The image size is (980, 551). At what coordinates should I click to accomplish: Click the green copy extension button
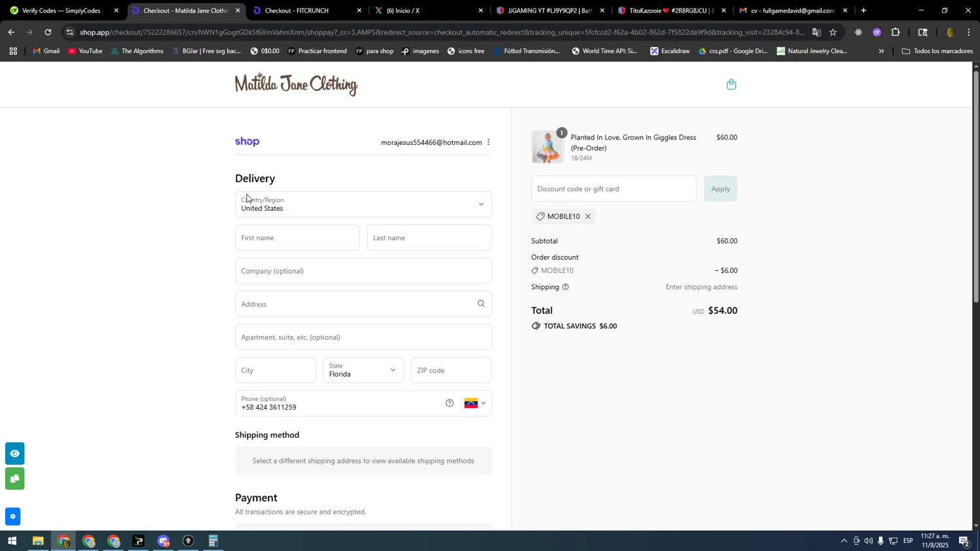(x=14, y=479)
